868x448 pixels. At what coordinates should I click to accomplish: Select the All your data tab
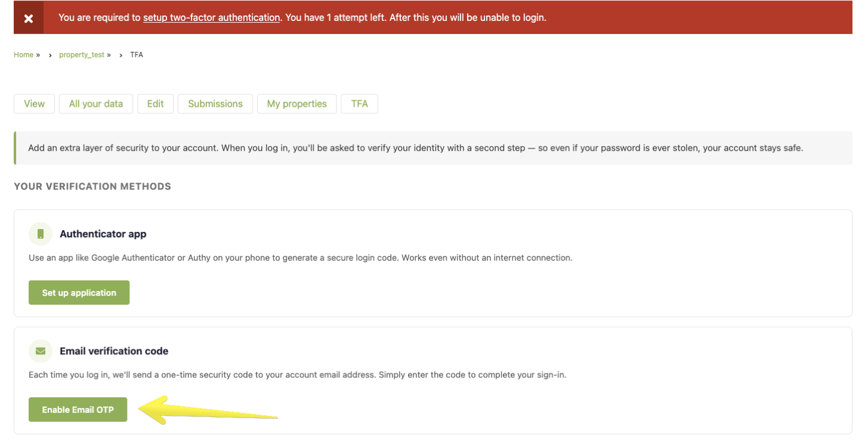[x=96, y=104]
